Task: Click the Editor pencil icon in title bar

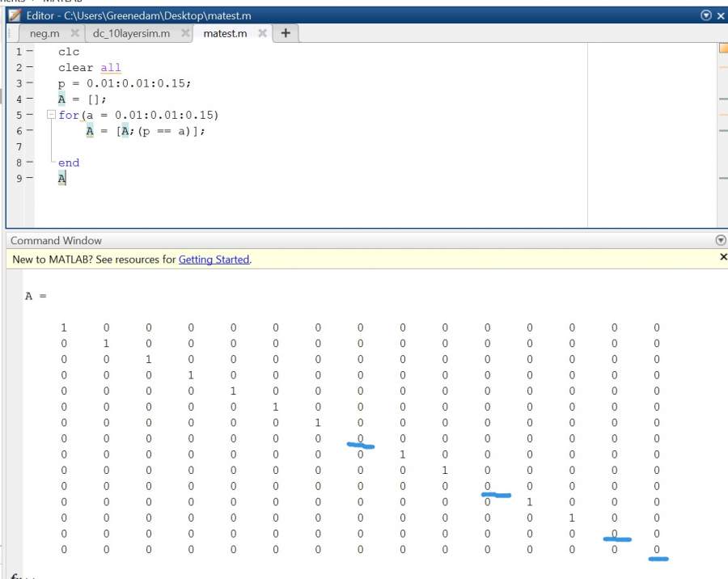Action: (x=15, y=15)
